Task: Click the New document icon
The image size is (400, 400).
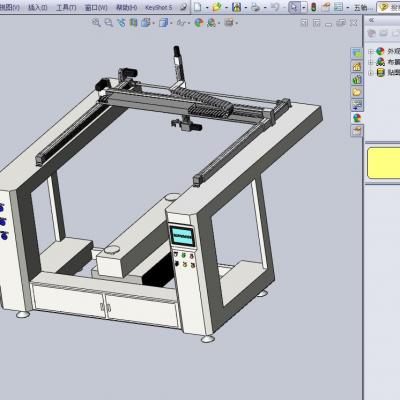Action: [198, 7]
